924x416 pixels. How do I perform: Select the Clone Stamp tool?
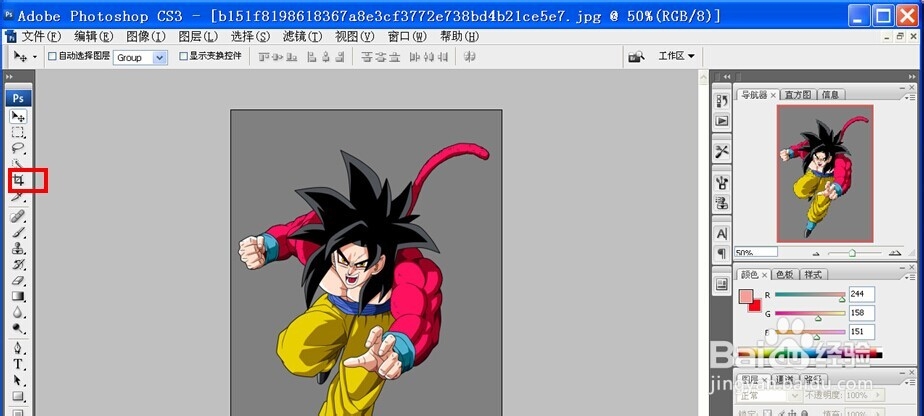click(18, 247)
